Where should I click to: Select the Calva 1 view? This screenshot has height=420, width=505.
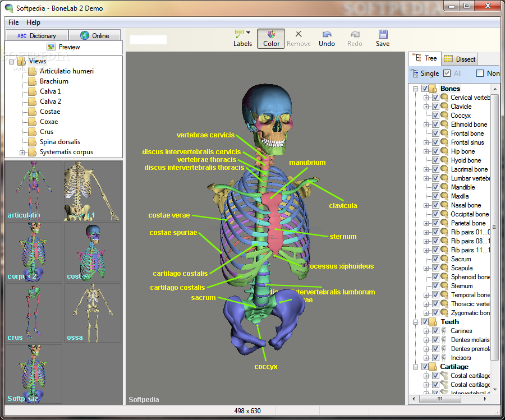tap(50, 91)
